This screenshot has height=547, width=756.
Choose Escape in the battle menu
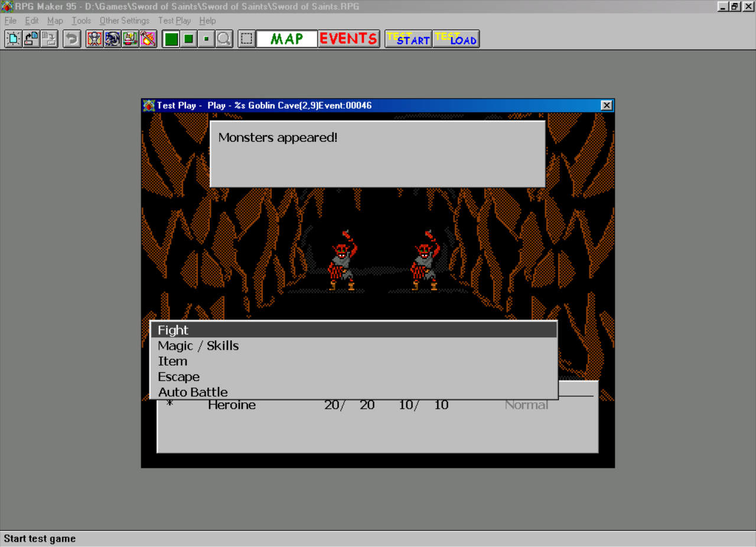click(354, 377)
